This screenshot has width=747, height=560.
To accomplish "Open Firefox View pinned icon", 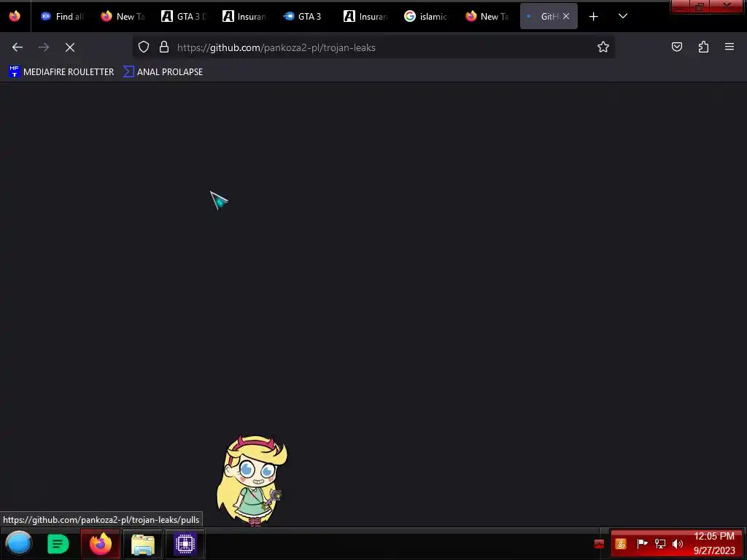I will pyautogui.click(x=15, y=17).
